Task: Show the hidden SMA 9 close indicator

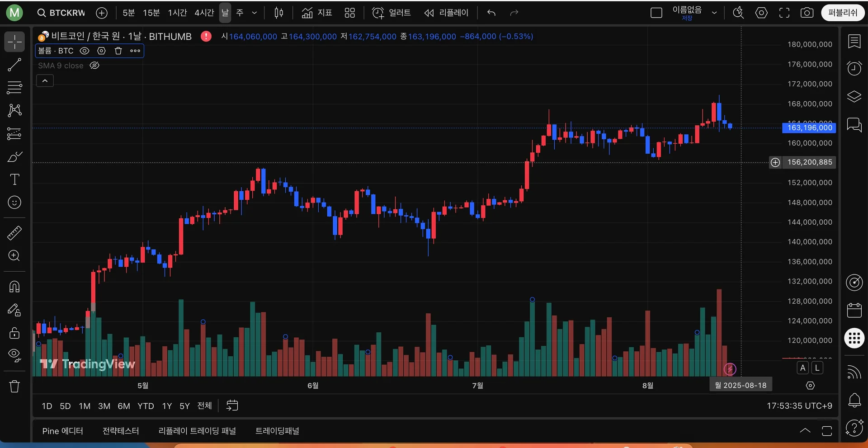Action: [x=94, y=66]
